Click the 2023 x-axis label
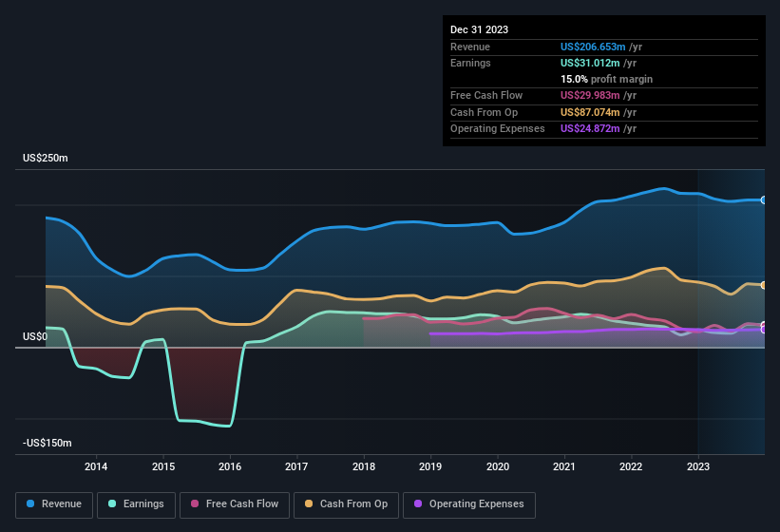The image size is (780, 532). tap(698, 466)
